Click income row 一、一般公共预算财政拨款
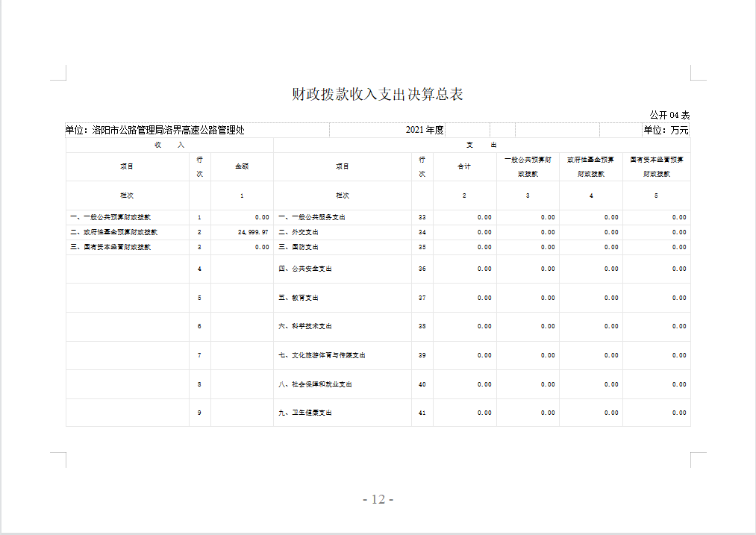 (110, 217)
